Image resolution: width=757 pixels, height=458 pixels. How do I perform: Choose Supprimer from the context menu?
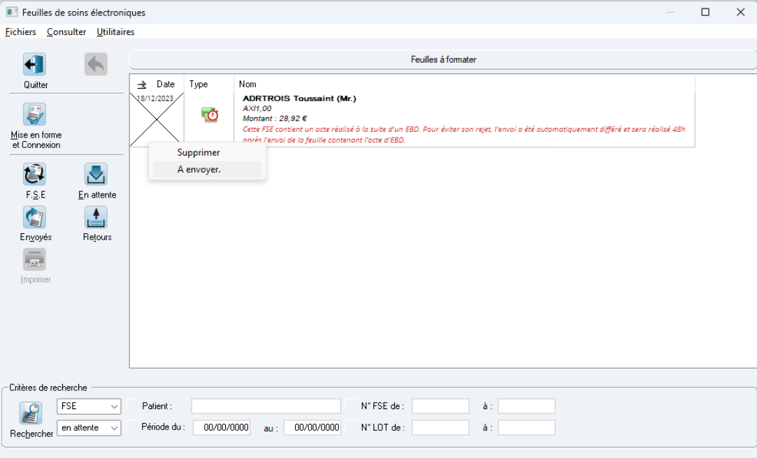(x=198, y=153)
